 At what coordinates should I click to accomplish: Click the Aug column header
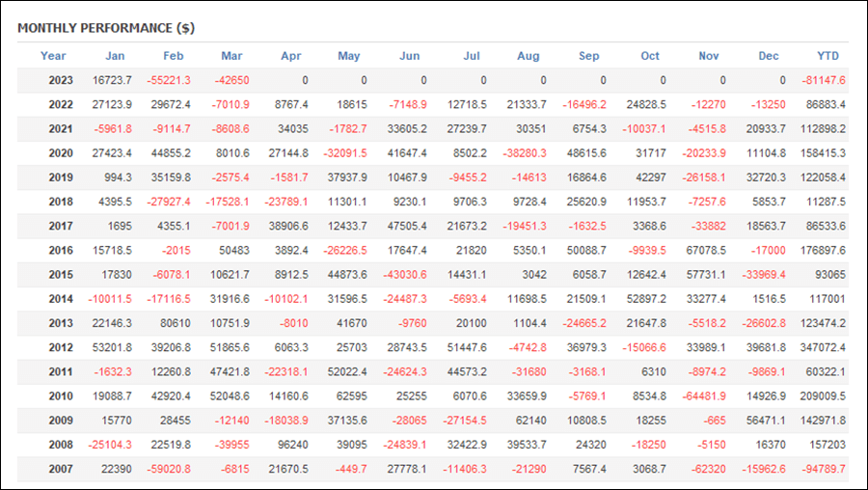click(529, 56)
